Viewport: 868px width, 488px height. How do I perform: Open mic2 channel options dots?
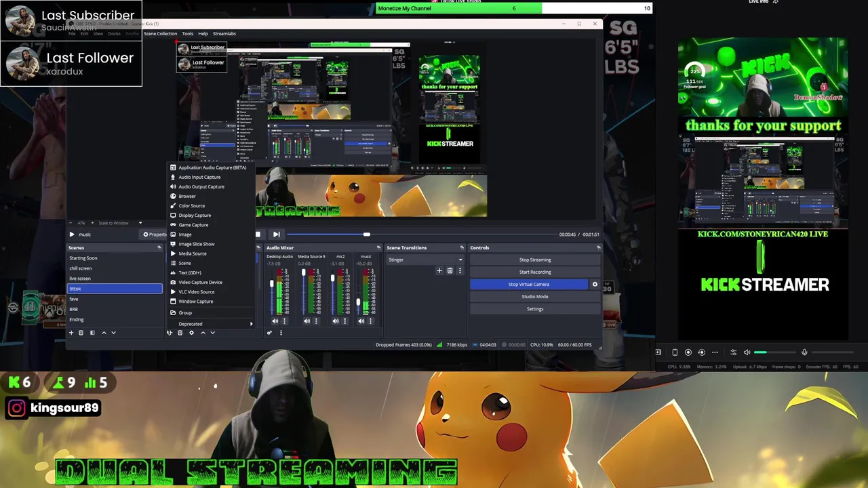point(344,321)
